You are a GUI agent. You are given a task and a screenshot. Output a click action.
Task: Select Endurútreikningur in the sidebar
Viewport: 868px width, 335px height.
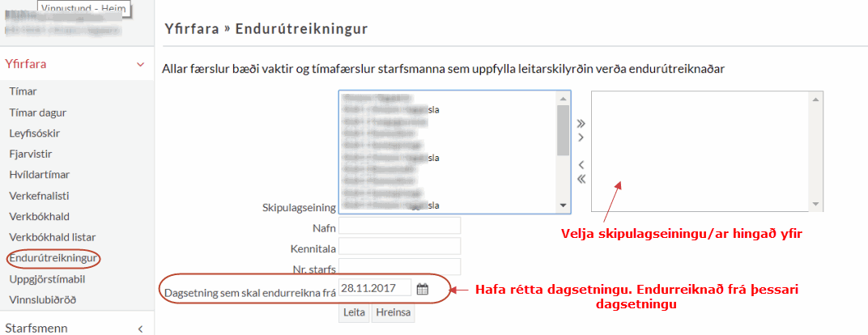(x=53, y=258)
